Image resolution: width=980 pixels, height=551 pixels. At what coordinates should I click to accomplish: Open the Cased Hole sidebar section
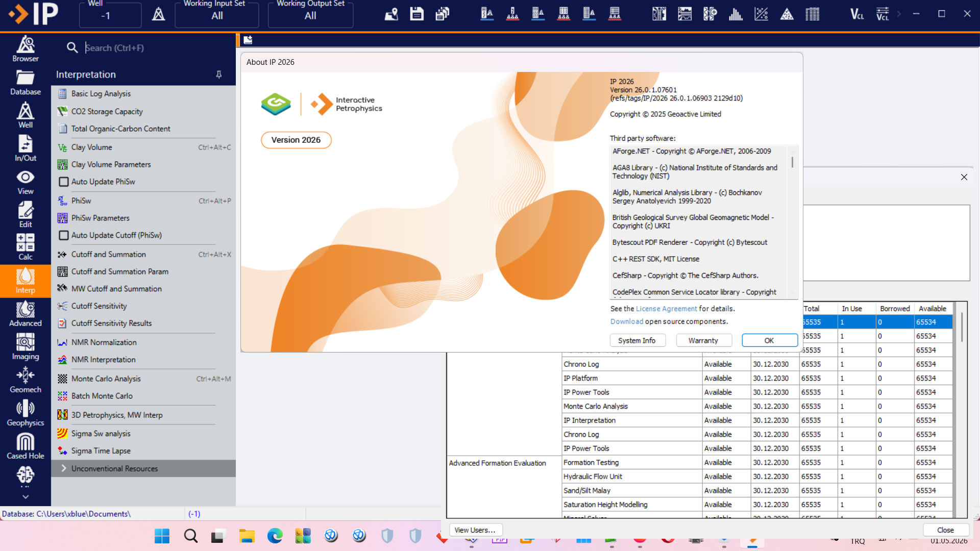[26, 446]
